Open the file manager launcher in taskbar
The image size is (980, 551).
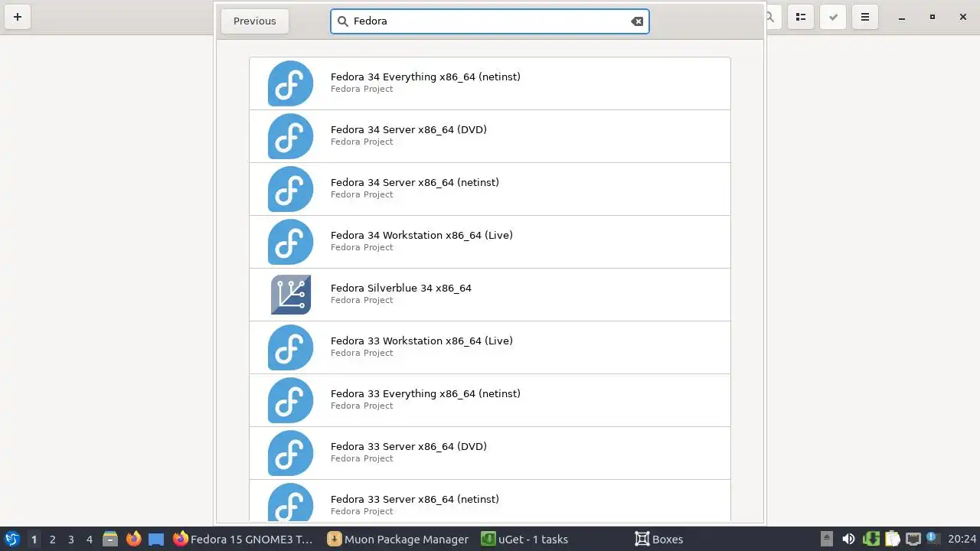tap(110, 540)
